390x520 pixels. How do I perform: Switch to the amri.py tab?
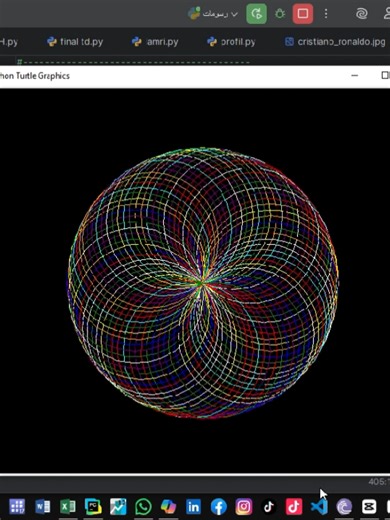155,42
